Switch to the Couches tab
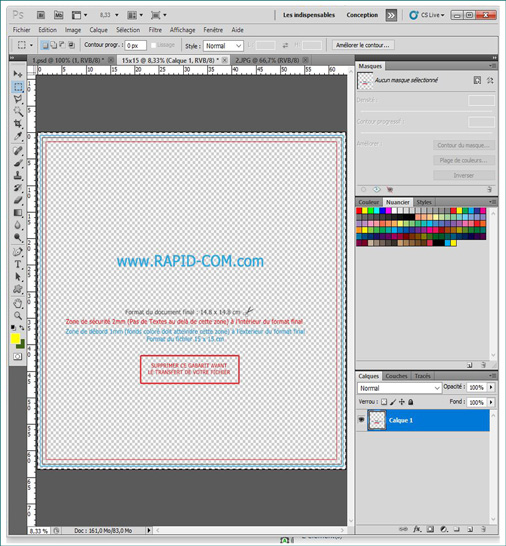Screen dimensions: 506x546 click(396, 376)
